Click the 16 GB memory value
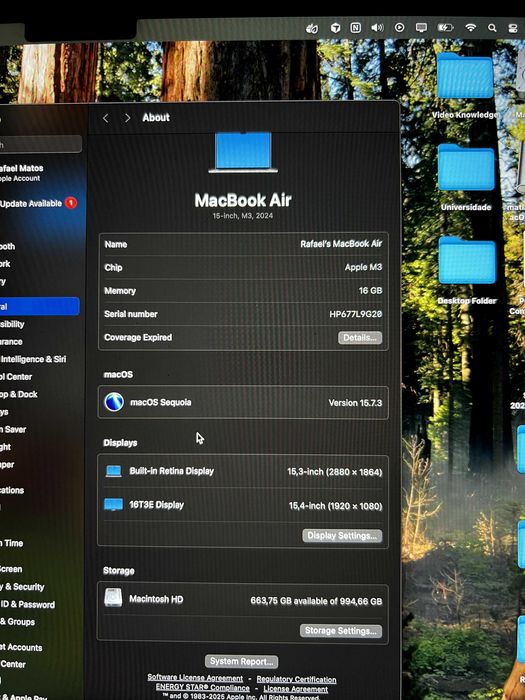The width and height of the screenshot is (525, 700). [x=371, y=291]
